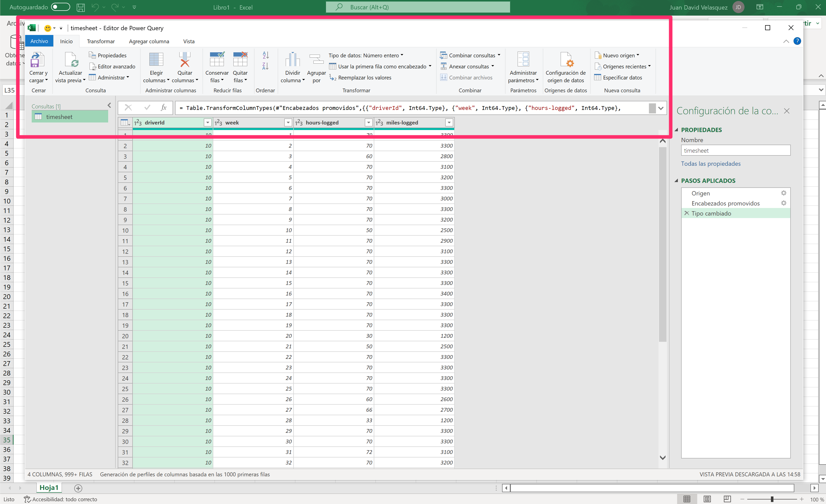Select the Hoja1 sheet tab in Excel
Viewport: 826px width, 504px height.
coord(49,488)
